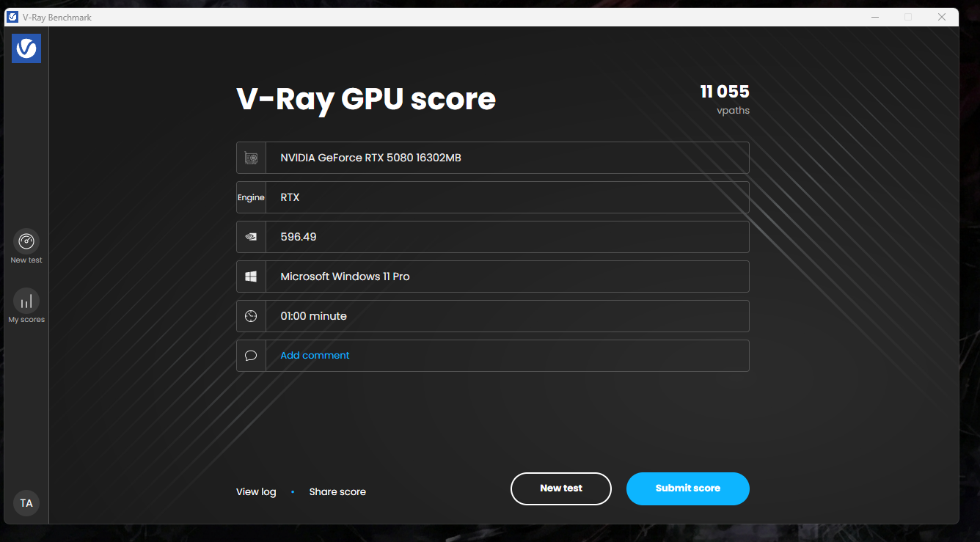This screenshot has height=542, width=980.
Task: Submit the score with the blue button
Action: tap(688, 488)
